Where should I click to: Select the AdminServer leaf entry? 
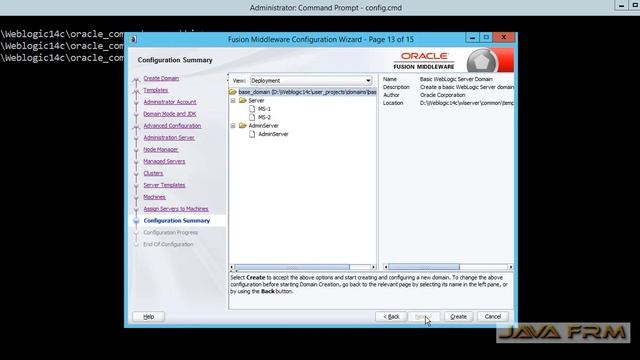pyautogui.click(x=273, y=134)
